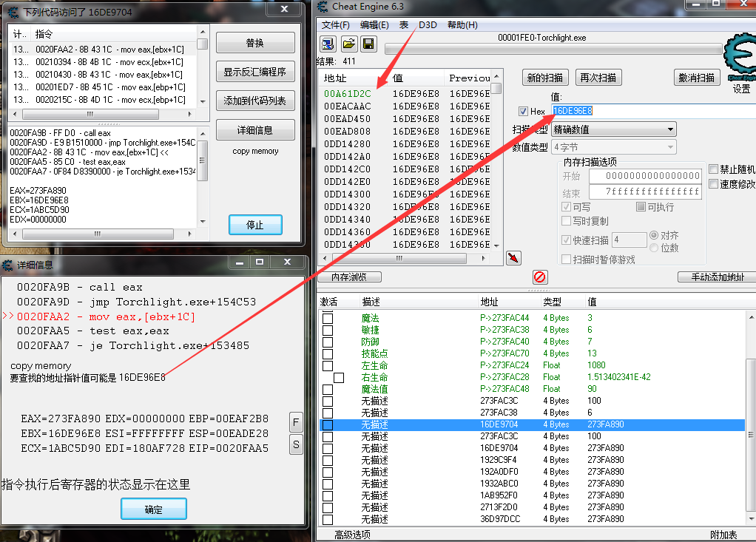Click the 详细信息 button
Image resolution: width=756 pixels, height=542 pixels.
(255, 130)
